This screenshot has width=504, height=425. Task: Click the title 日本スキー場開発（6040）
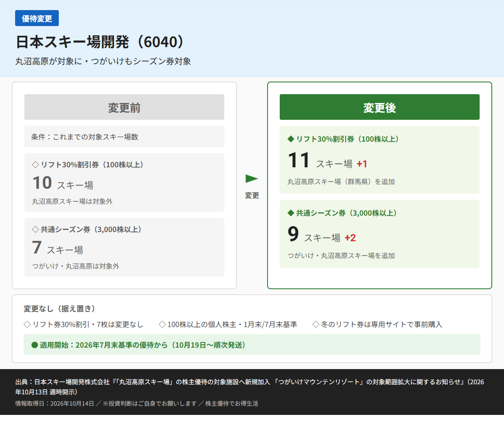click(101, 42)
